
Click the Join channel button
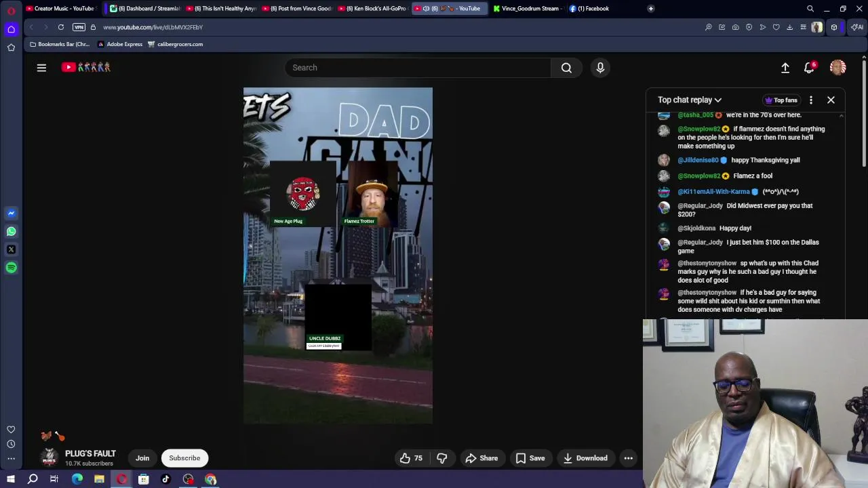pos(142,458)
